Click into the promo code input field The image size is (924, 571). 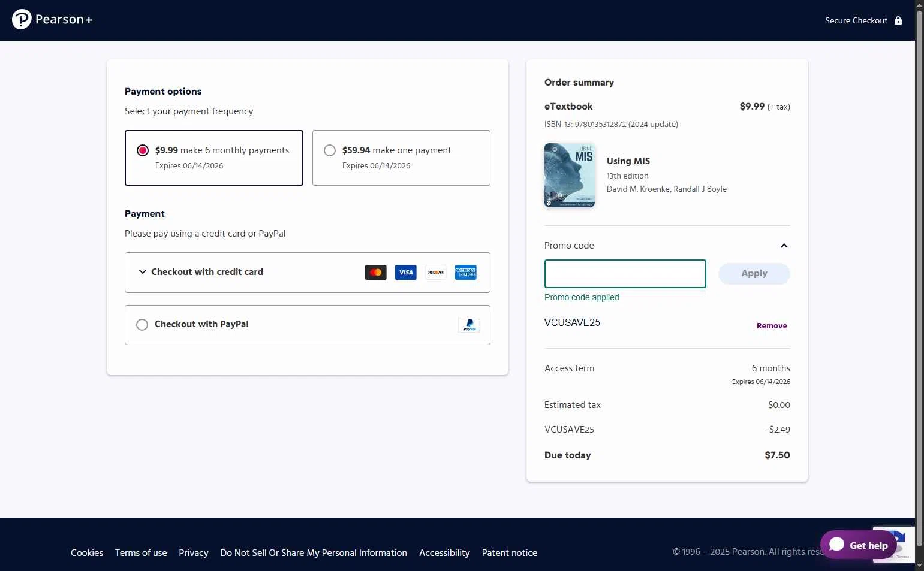[625, 274]
